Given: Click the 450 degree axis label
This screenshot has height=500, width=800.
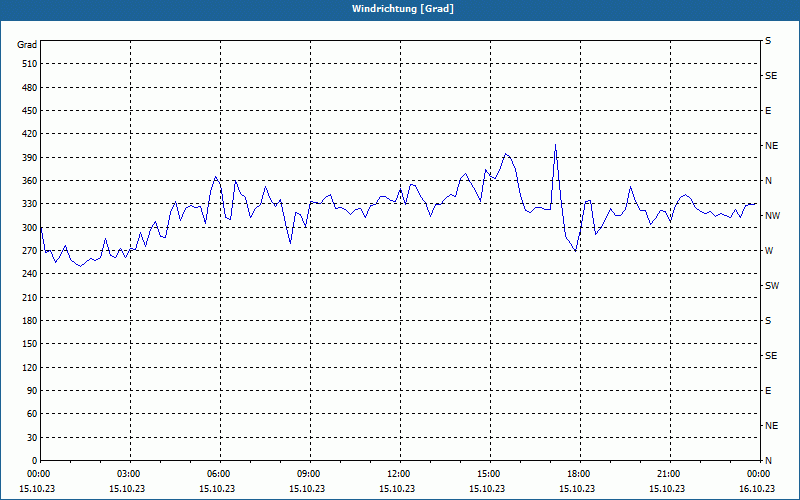Looking at the screenshot, I should pyautogui.click(x=30, y=111).
